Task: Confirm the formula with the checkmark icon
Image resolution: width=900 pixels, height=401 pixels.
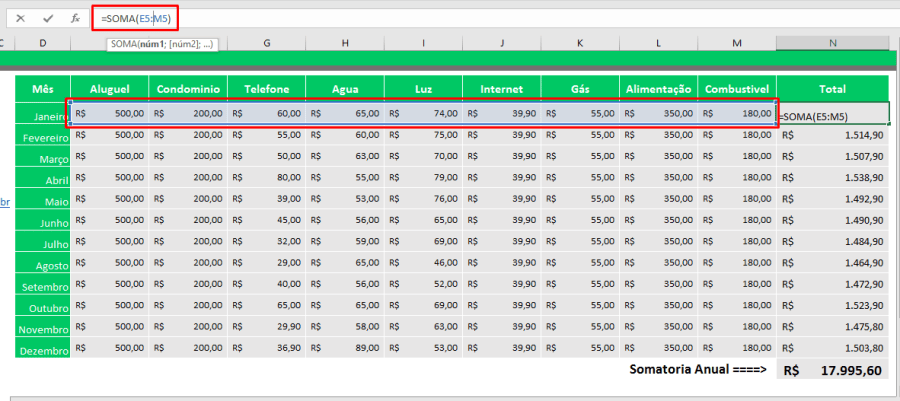Action: [x=48, y=18]
